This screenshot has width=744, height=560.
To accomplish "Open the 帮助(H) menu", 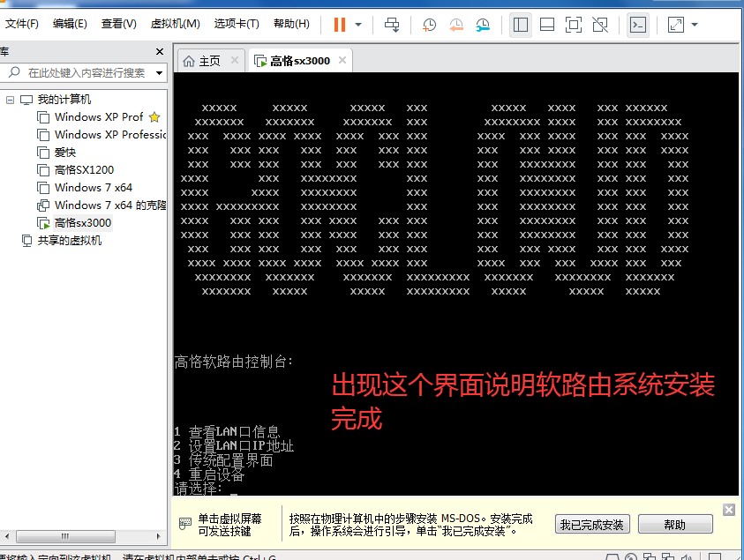I will (291, 24).
